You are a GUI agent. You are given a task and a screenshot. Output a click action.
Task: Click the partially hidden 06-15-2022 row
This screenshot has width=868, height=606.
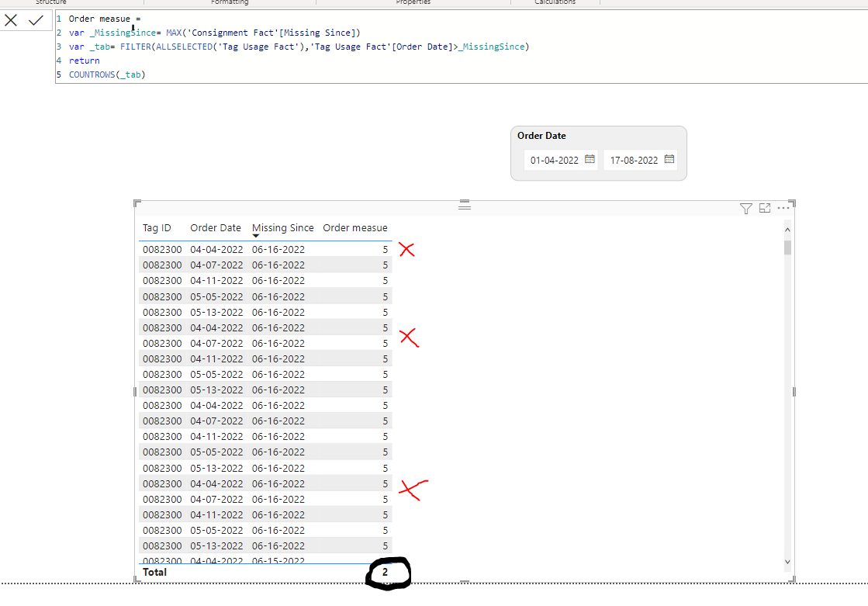pos(265,560)
